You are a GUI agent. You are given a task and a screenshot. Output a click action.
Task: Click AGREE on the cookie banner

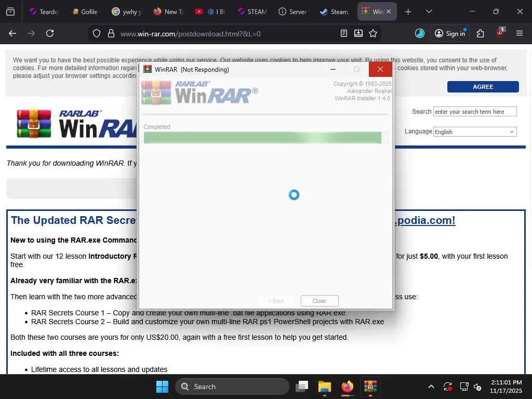pyautogui.click(x=483, y=87)
